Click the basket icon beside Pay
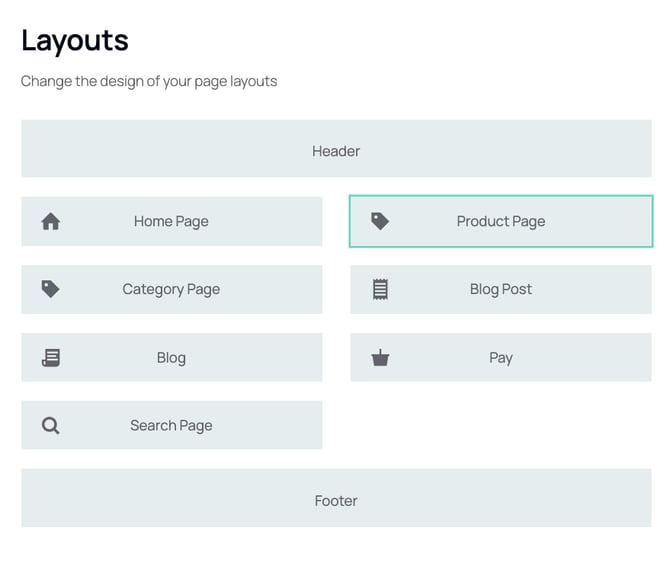 pos(380,357)
